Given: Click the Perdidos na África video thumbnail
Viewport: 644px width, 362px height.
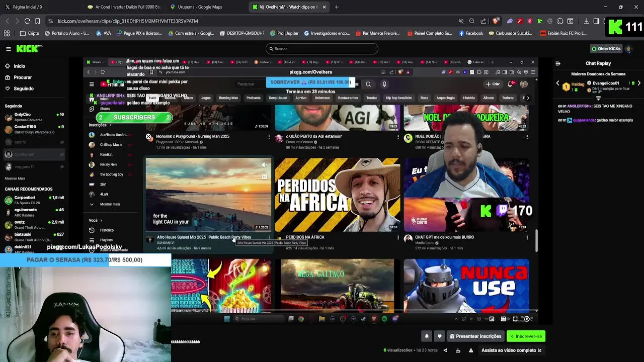Looking at the screenshot, I should [x=337, y=195].
